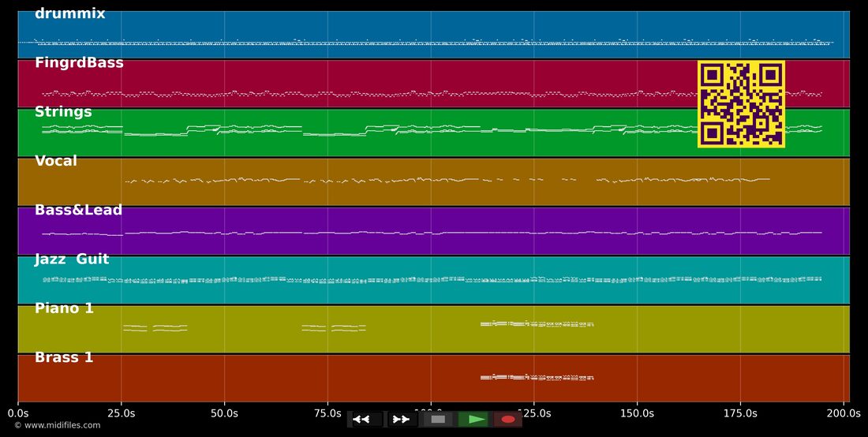The image size is (868, 437).
Task: Click the 0.0s time axis label
Action: click(x=18, y=413)
